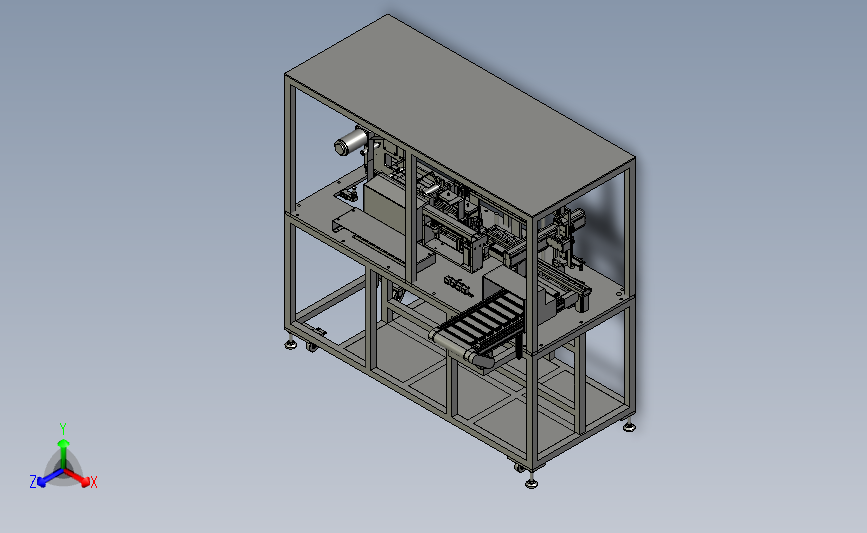The height and width of the screenshot is (533, 867).
Task: Click the red X axis of the orientation triad
Action: 80,479
